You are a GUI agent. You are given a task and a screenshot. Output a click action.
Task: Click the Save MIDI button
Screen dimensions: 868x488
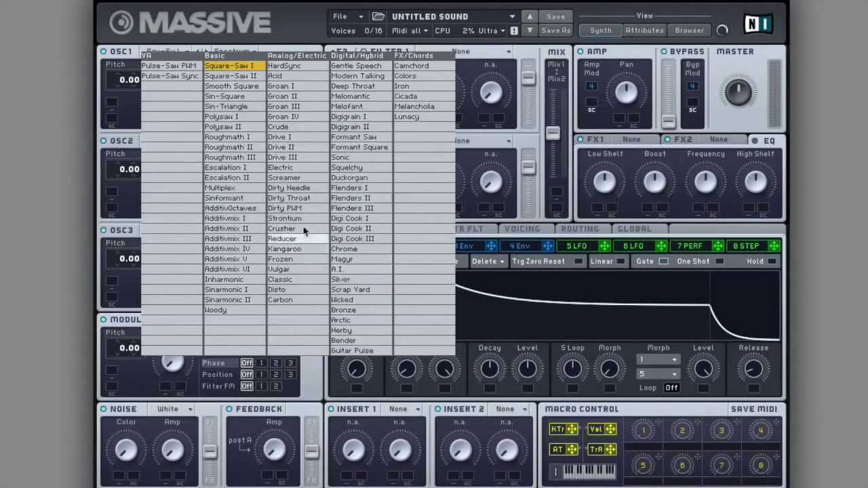click(753, 409)
